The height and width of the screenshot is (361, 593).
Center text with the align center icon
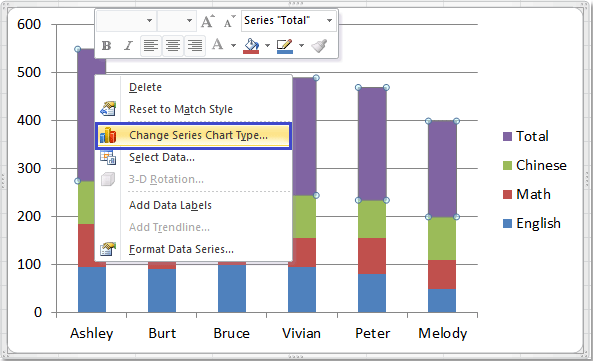(173, 46)
